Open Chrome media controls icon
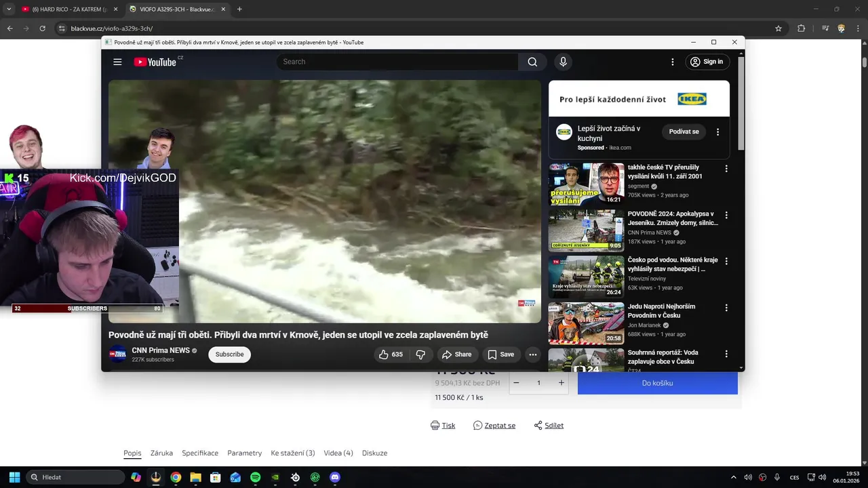The image size is (868, 488). coord(825,28)
